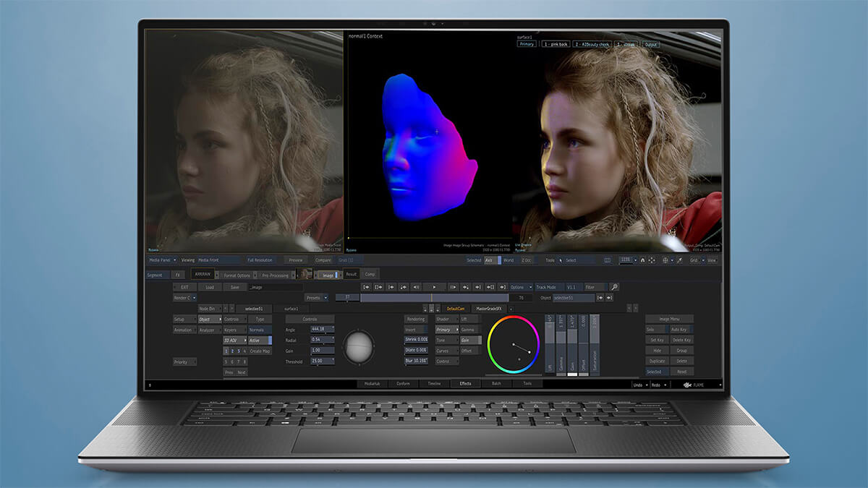This screenshot has height=488, width=868.
Task: Select layer number 1 in selective grid
Action: (226, 351)
